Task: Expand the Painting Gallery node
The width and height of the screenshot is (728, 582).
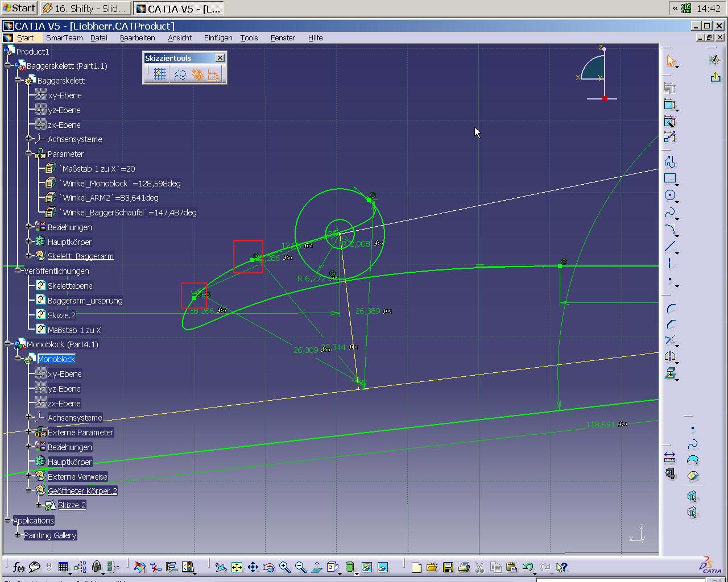Action: pos(18,535)
